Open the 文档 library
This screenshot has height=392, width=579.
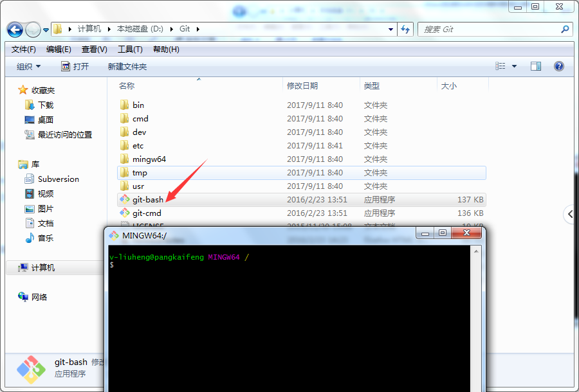(x=39, y=224)
